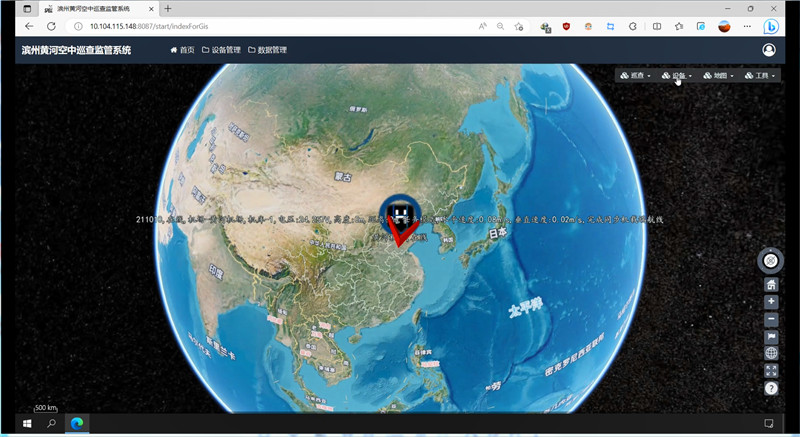
Task: Open the user account avatar icon
Action: (x=769, y=49)
